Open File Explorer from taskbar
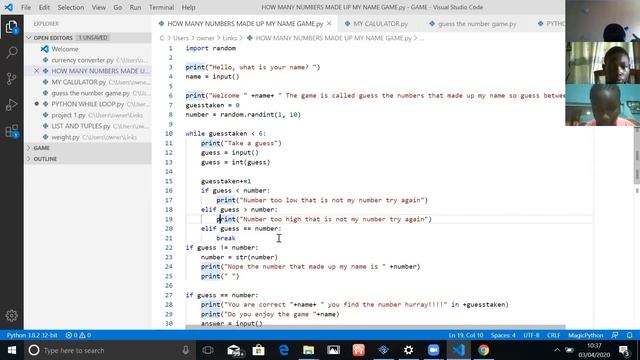 (x=309, y=350)
